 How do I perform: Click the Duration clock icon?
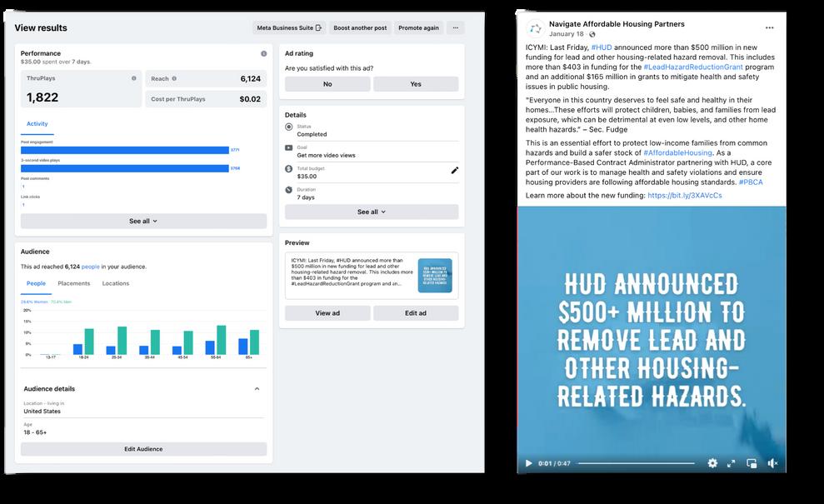pos(288,190)
